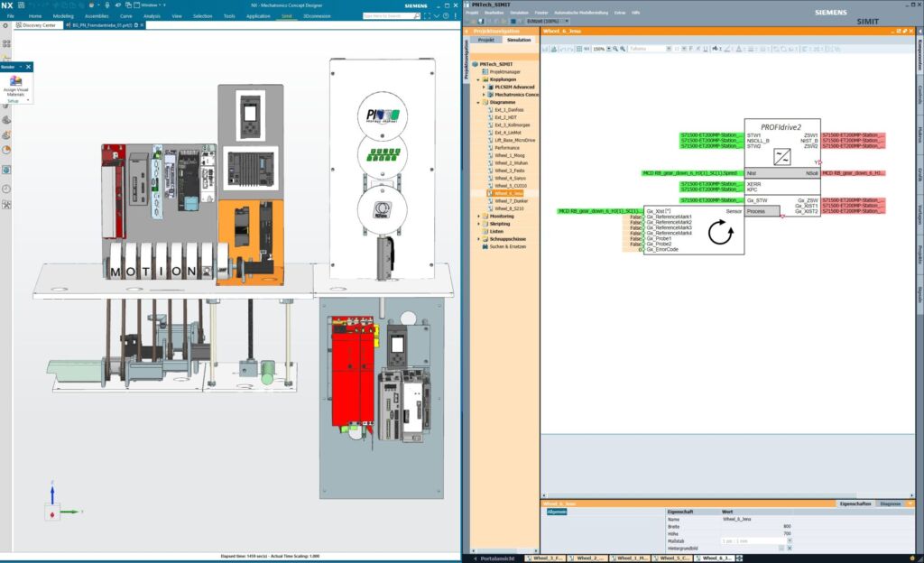Toggle Gx_ReferenceMark4 False setting
Screen dimensions: 924x563
(x=633, y=233)
